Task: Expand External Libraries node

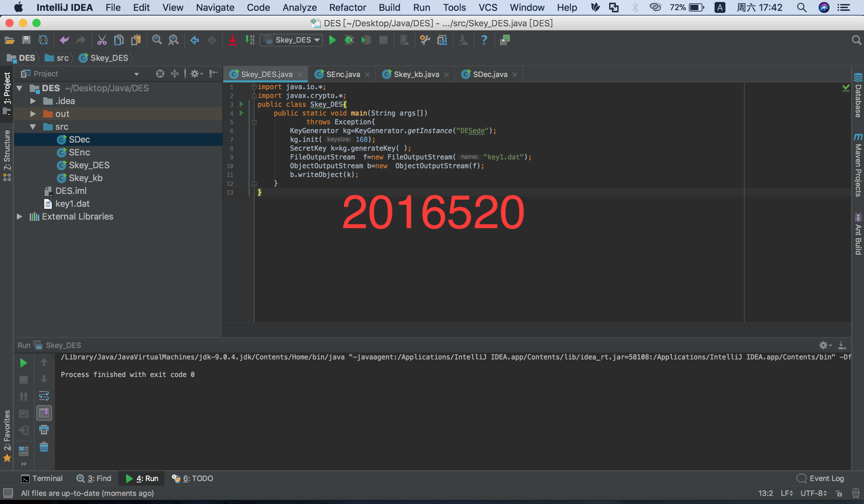Action: coord(20,217)
